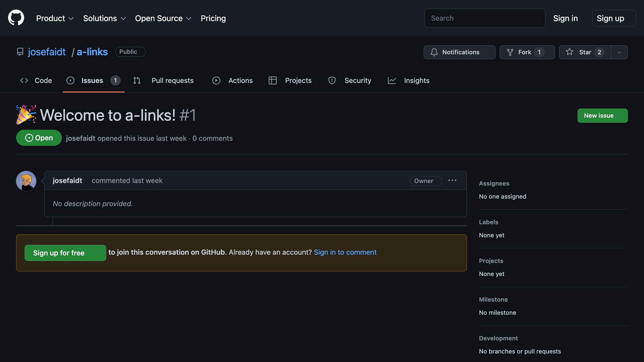The width and height of the screenshot is (644, 362).
Task: Click the Search input field
Action: 485,18
